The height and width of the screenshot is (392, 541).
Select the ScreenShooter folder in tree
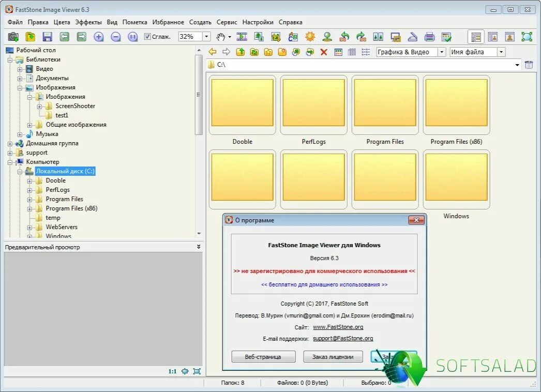(75, 106)
